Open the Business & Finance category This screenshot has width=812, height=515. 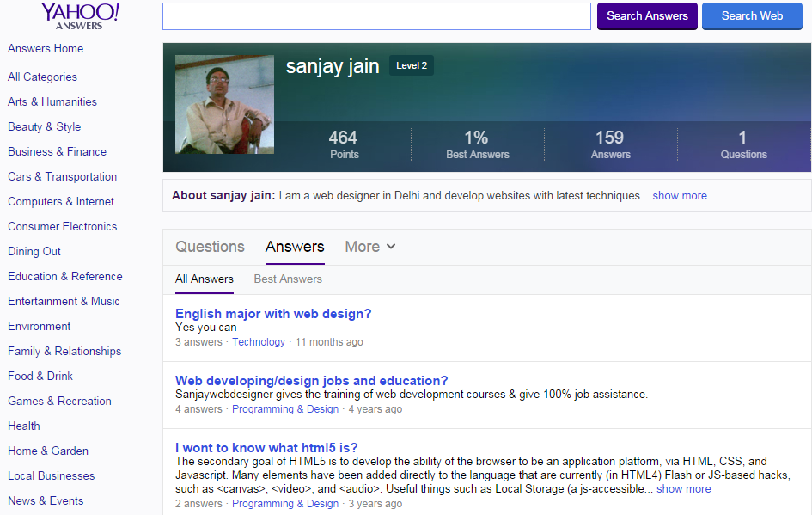click(57, 152)
